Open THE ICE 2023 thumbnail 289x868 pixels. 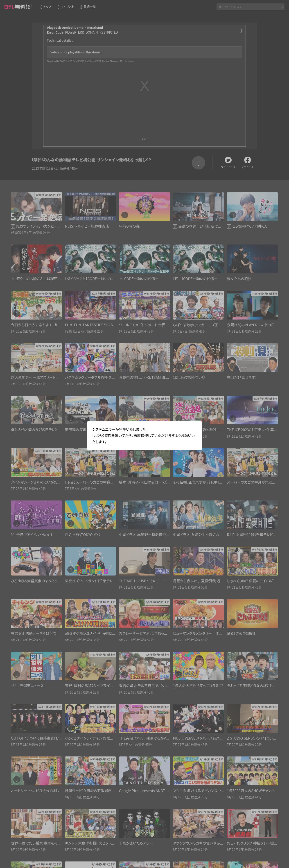pos(252,410)
